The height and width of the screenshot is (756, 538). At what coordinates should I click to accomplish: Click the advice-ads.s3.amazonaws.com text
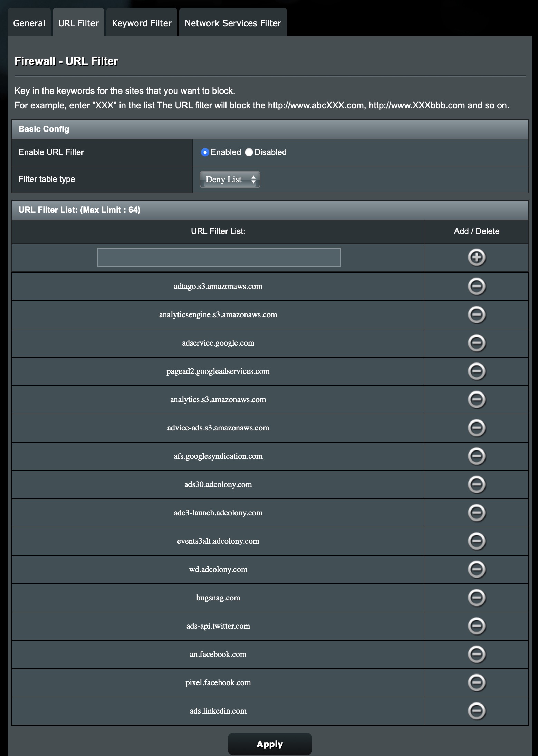218,428
